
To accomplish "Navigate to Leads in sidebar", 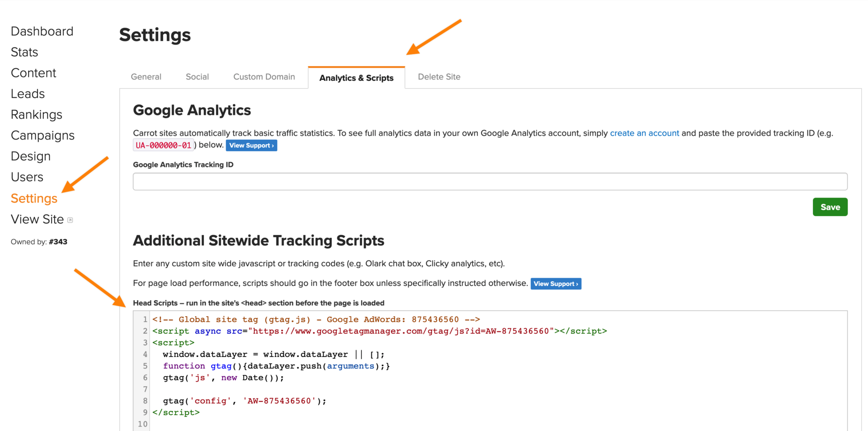I will 28,94.
